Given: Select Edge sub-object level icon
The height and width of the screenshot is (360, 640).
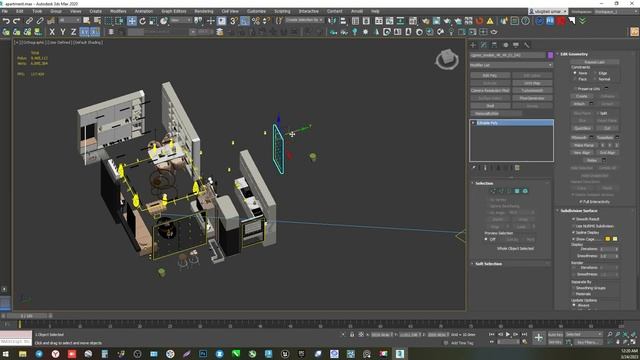Looking at the screenshot, I should 501,191.
